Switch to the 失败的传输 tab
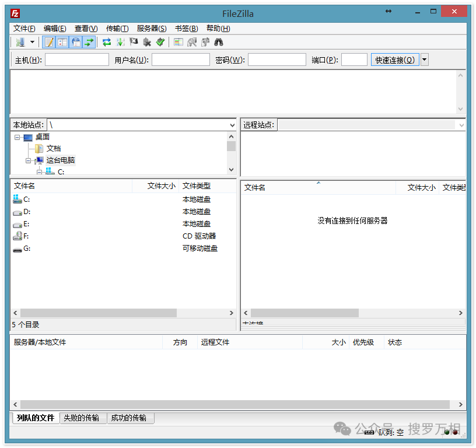476x448 pixels. [81, 418]
